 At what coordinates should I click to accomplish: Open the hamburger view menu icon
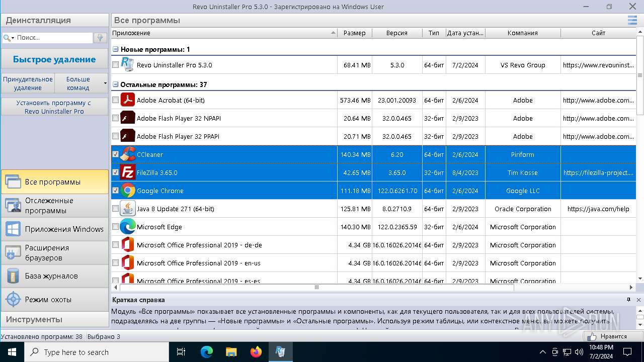[x=632, y=20]
